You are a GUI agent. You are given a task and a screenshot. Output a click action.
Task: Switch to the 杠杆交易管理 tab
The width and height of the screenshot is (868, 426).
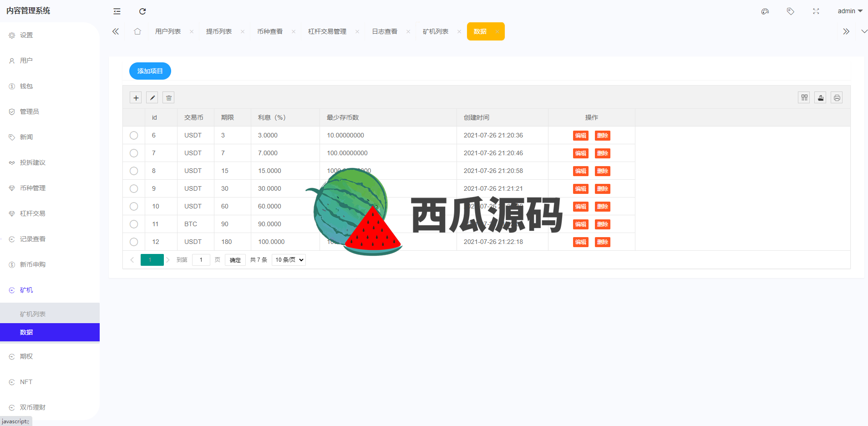coord(327,31)
